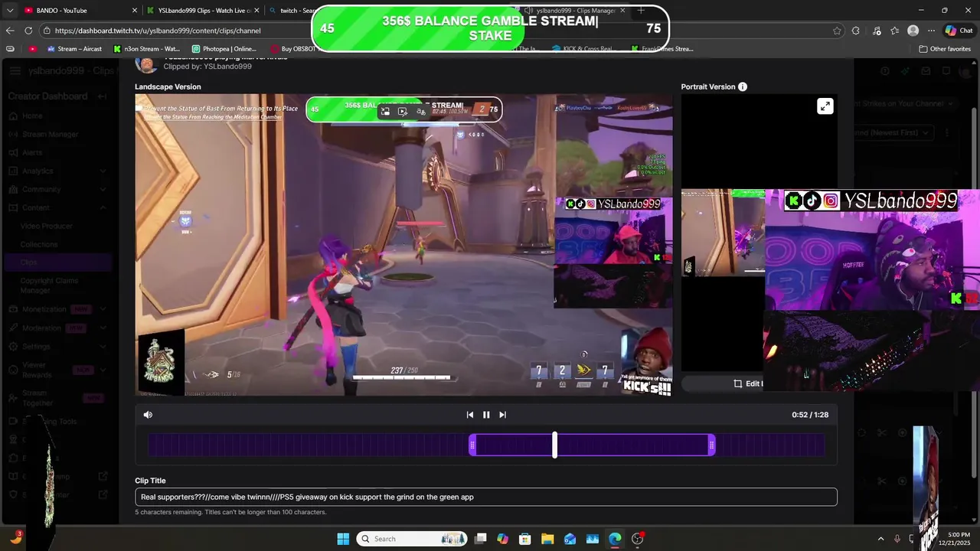
Task: Open the FrankDimes Stream bookmark
Action: (x=662, y=49)
